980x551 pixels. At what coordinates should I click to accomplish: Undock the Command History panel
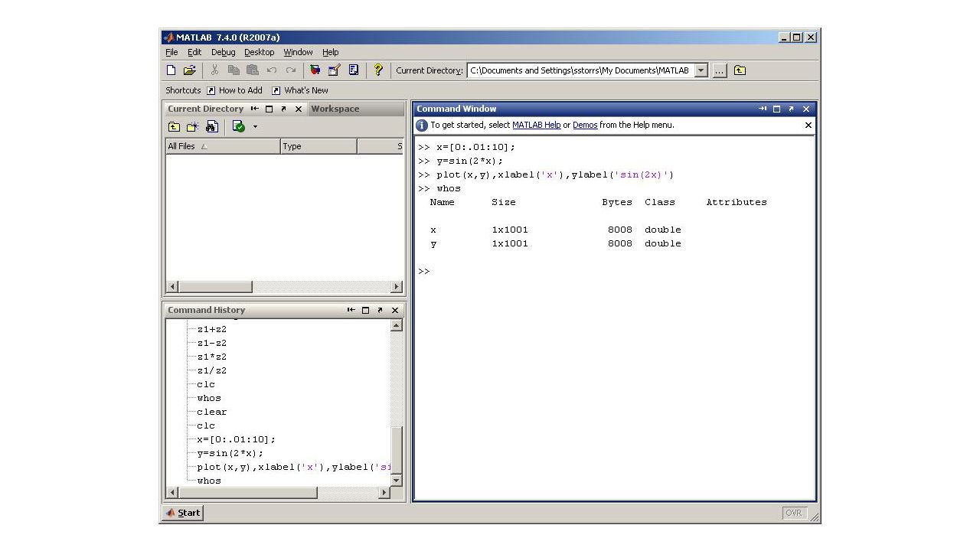point(380,310)
